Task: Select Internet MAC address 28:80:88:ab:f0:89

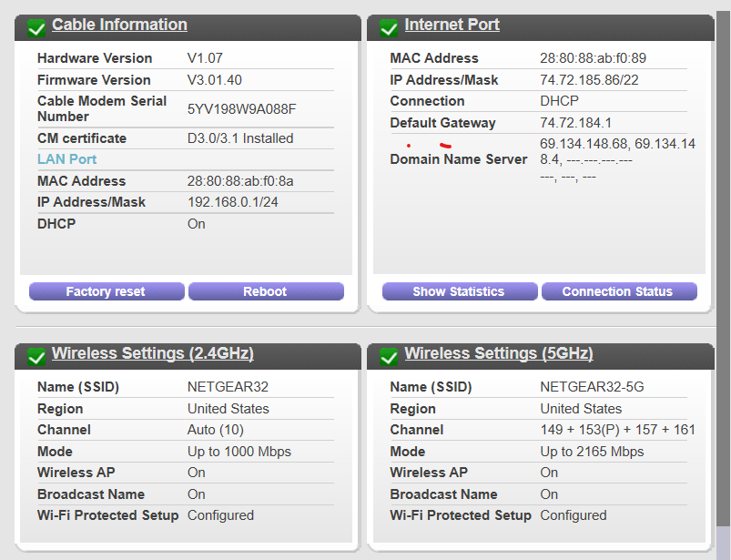Action: tap(593, 57)
